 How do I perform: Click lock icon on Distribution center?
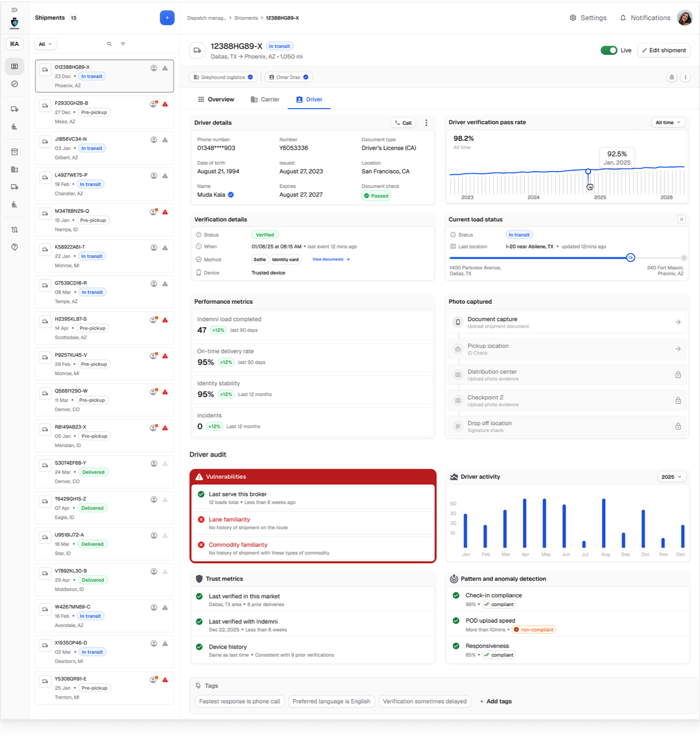tap(678, 375)
